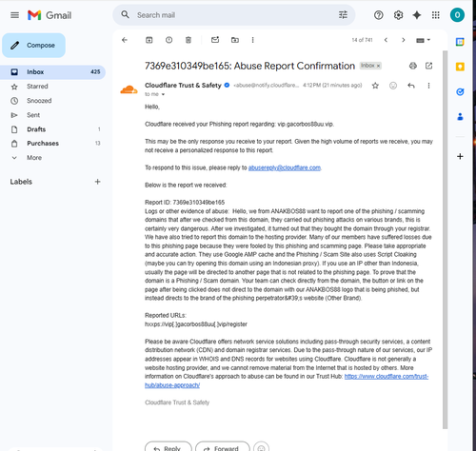The image size is (476, 451).
Task: Open search options filter icon
Action: [x=343, y=14]
